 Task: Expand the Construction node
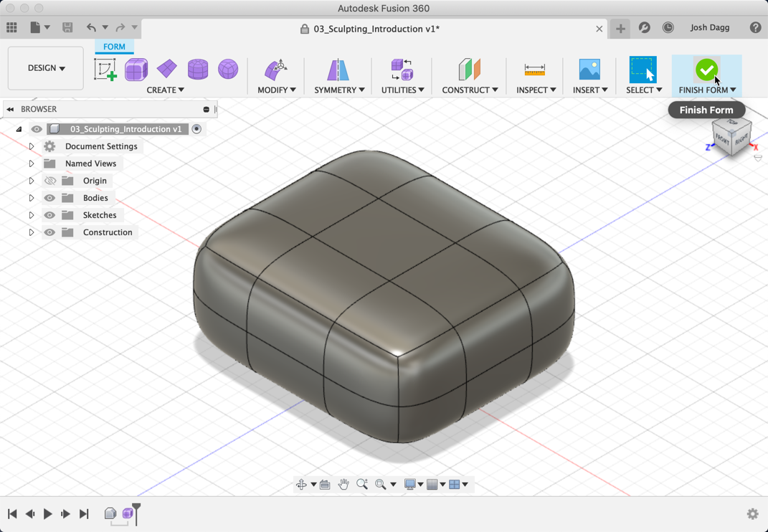(x=32, y=232)
